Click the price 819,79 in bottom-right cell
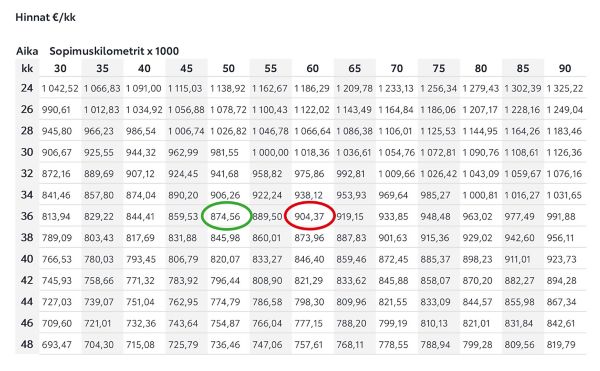Image resolution: width=600 pixels, height=371 pixels. point(561,345)
